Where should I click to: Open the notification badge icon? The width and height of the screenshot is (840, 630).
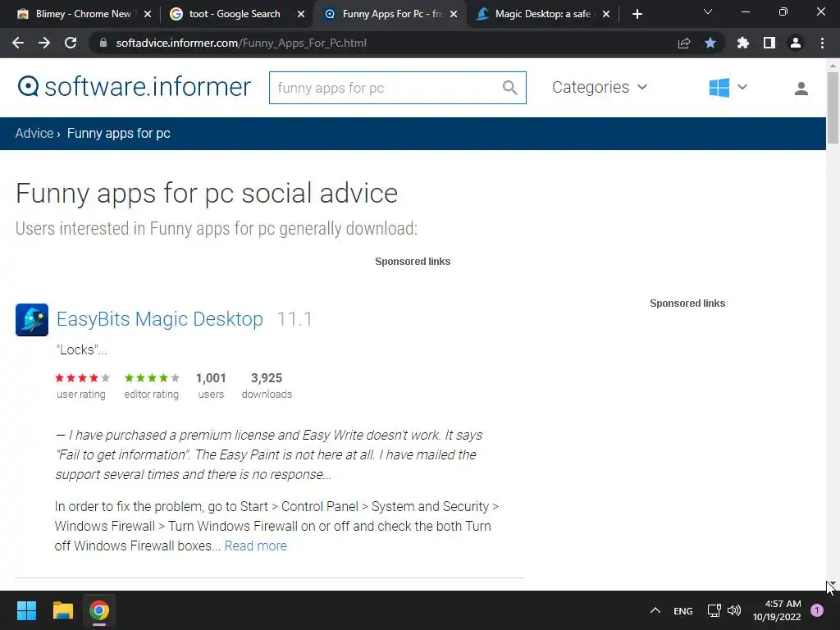pyautogui.click(x=817, y=610)
